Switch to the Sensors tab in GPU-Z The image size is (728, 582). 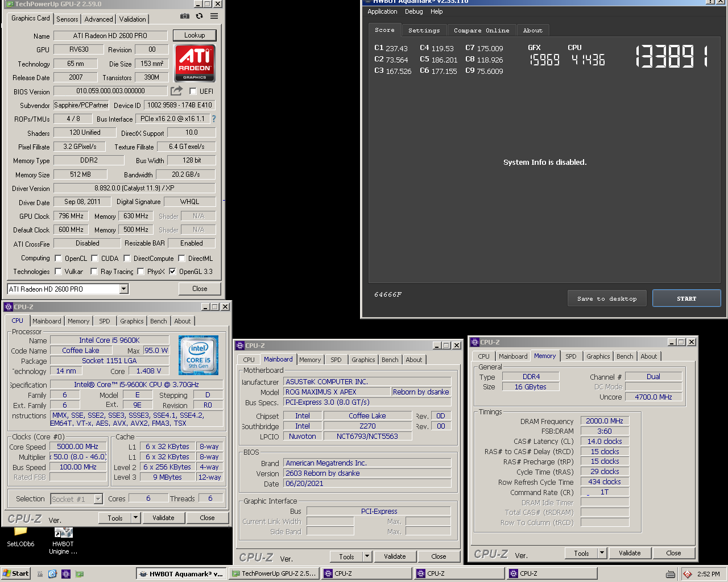point(67,19)
